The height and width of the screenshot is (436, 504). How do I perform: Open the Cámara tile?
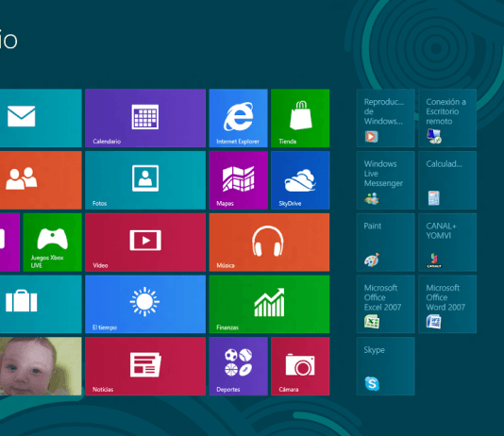(300, 366)
